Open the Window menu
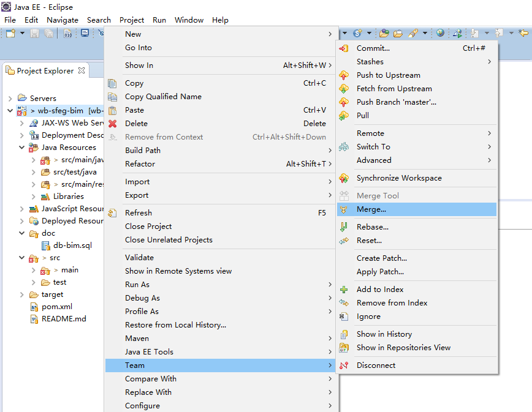Viewport: 532px width, 412px height. 189,20
